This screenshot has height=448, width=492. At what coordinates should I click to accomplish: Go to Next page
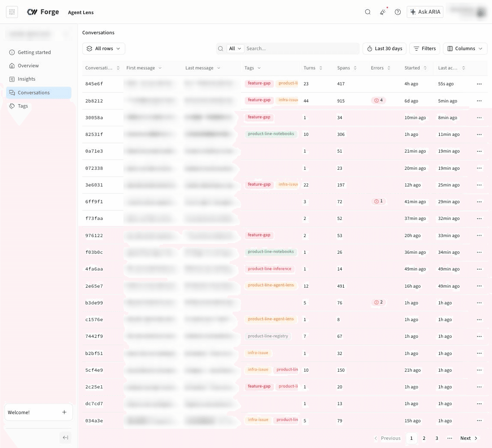tap(469, 438)
